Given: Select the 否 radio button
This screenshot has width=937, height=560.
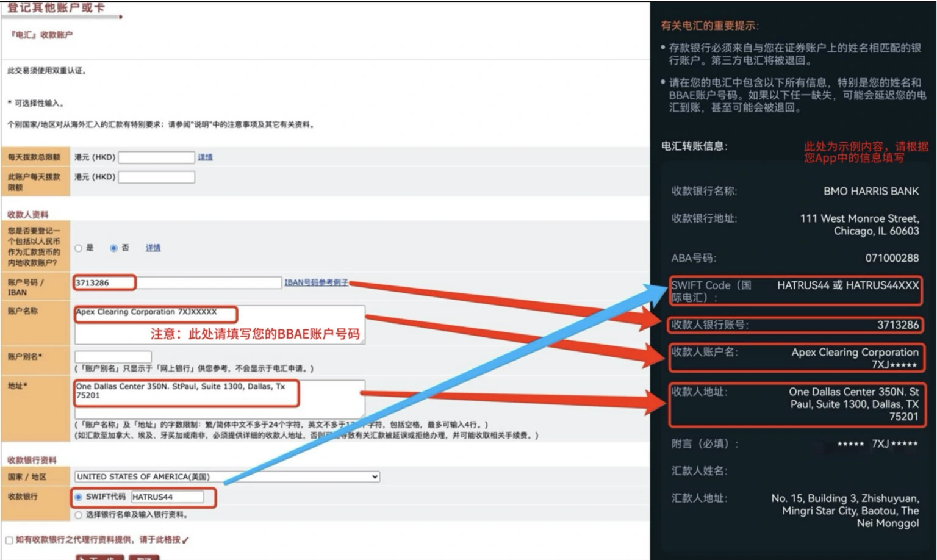Looking at the screenshot, I should (113, 248).
